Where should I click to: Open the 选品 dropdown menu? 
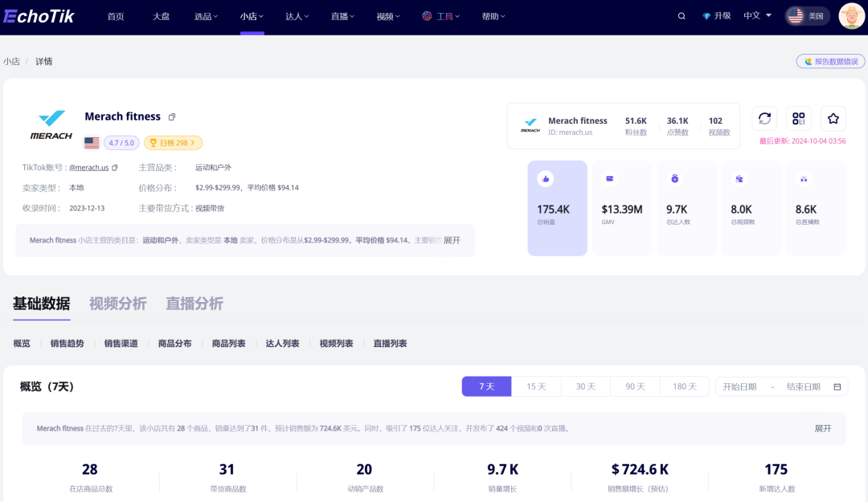206,17
